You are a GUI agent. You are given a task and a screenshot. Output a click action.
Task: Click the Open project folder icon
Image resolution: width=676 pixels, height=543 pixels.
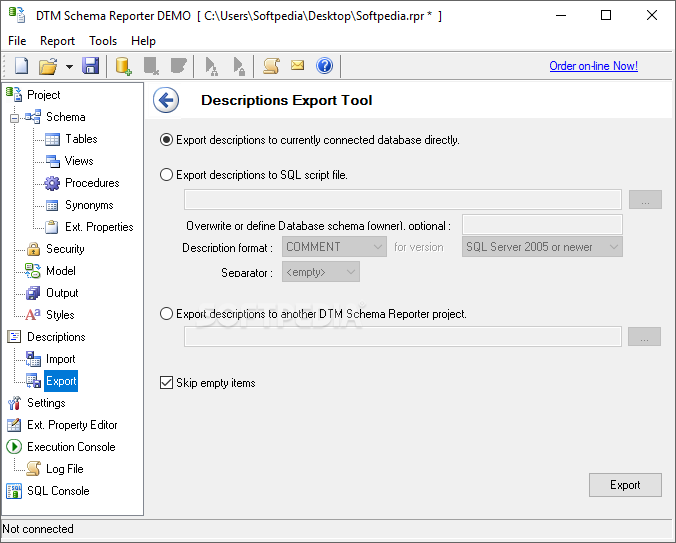tap(48, 66)
